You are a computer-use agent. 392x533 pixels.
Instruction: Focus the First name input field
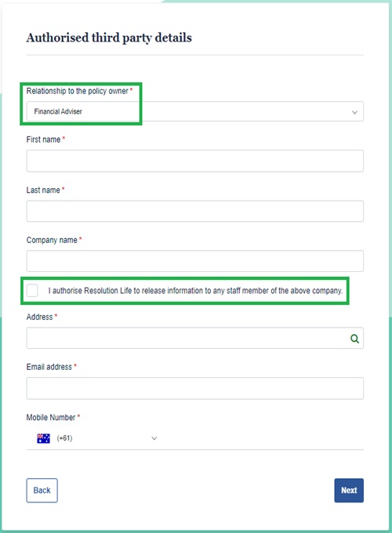point(194,161)
